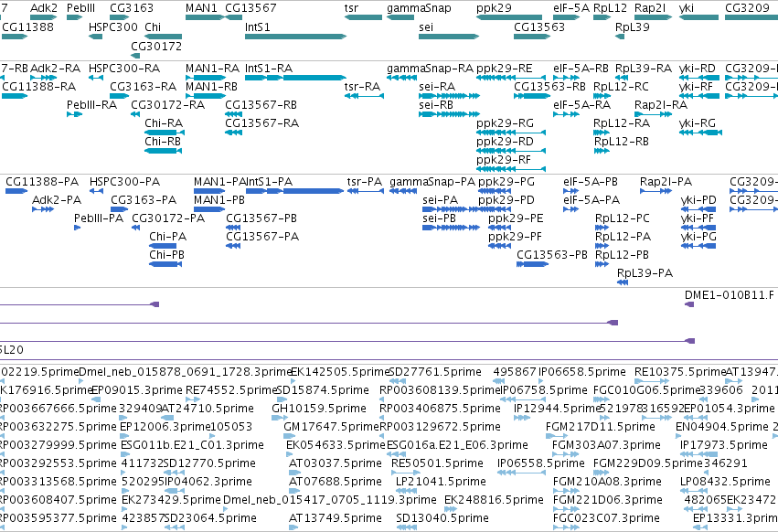Click the eIF-5A gene label

point(571,8)
